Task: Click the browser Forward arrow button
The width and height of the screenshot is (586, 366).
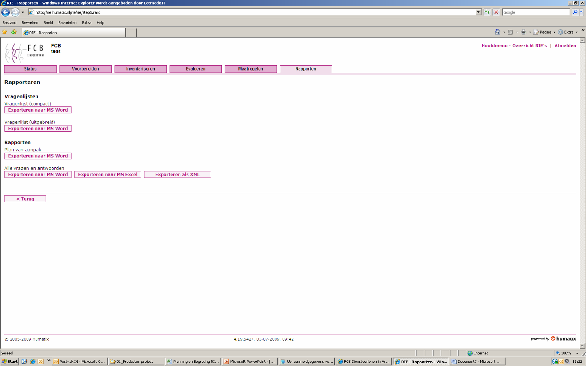Action: (15, 12)
